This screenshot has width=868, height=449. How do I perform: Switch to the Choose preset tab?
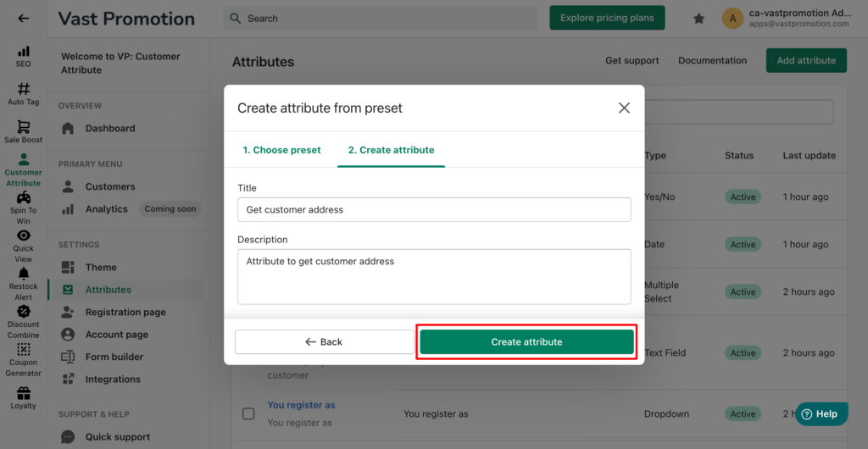(x=281, y=150)
